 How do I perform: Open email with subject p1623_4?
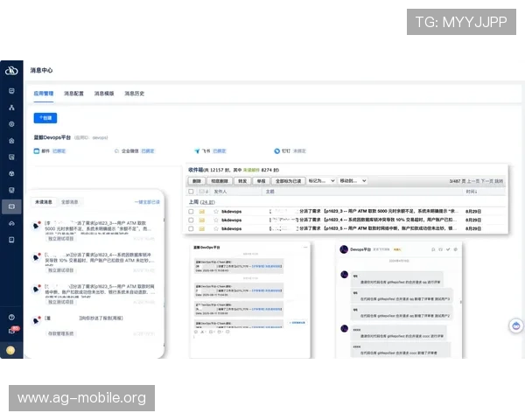point(364,220)
